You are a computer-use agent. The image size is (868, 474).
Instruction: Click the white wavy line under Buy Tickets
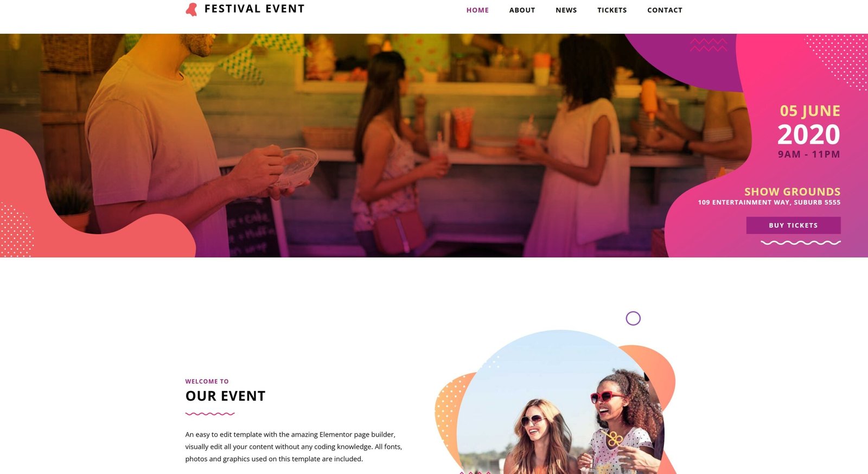click(801, 242)
